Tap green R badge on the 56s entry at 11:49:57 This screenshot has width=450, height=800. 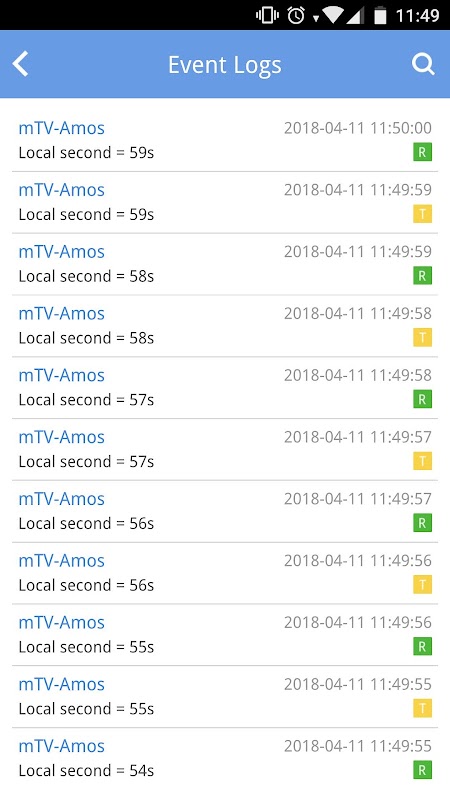coord(422,523)
